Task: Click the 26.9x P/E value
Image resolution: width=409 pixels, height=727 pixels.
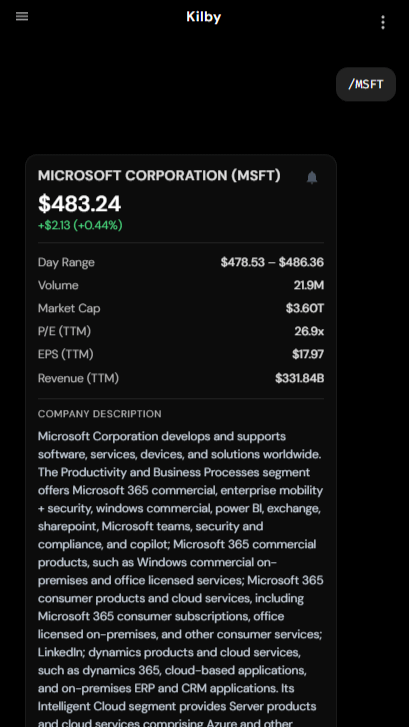Action: pos(309,332)
